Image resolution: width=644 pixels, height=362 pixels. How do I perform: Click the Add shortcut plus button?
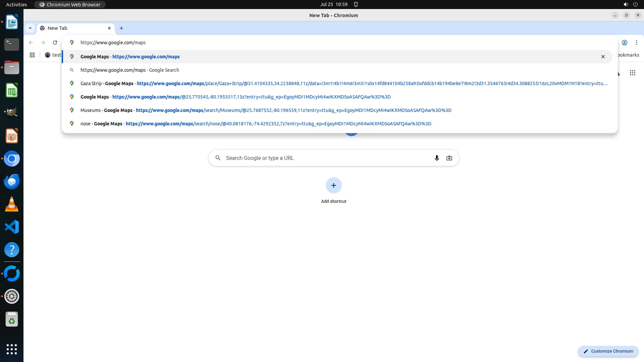(x=333, y=185)
